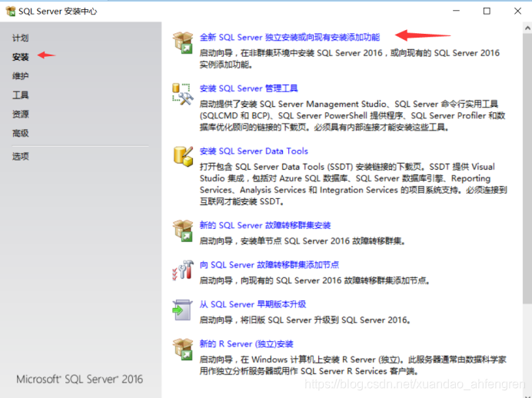Open 新的 R Server (独立)安装 link
This screenshot has width=532, height=398.
coord(246,343)
